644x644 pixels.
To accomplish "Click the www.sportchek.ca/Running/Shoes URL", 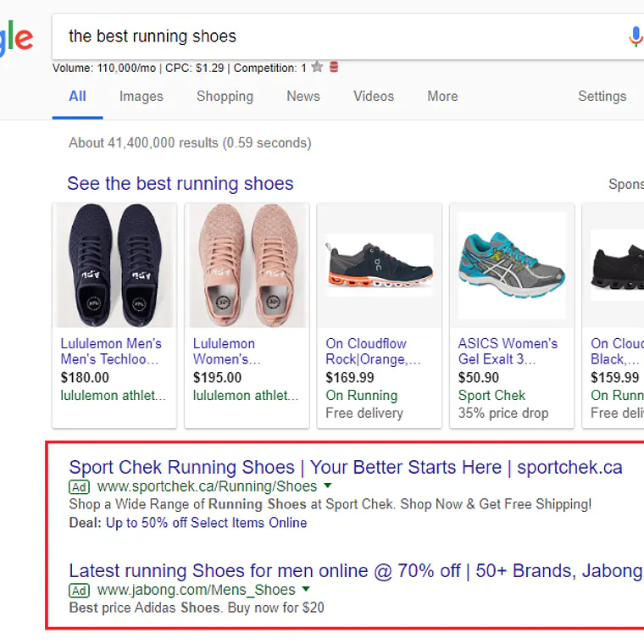I will 207,486.
